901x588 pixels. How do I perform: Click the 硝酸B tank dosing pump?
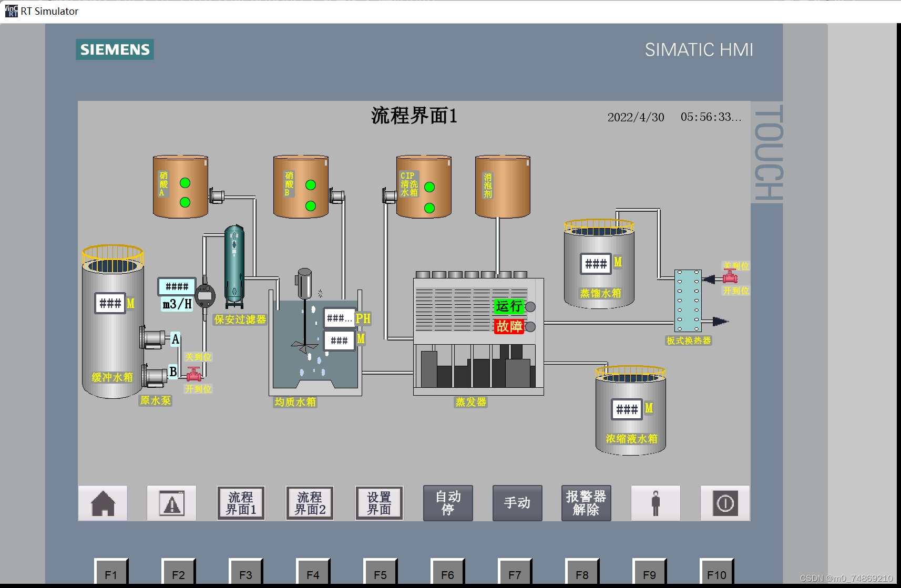click(x=336, y=197)
